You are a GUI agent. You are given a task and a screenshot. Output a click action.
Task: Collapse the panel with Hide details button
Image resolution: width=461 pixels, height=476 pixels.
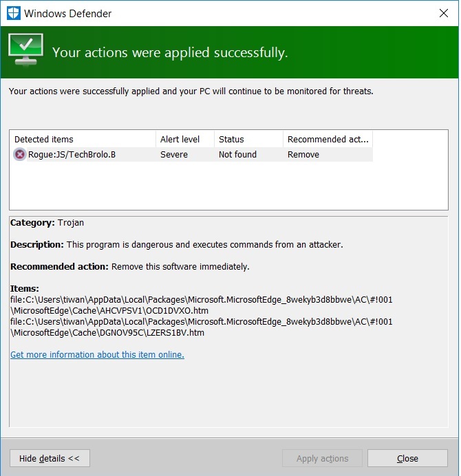(50, 458)
